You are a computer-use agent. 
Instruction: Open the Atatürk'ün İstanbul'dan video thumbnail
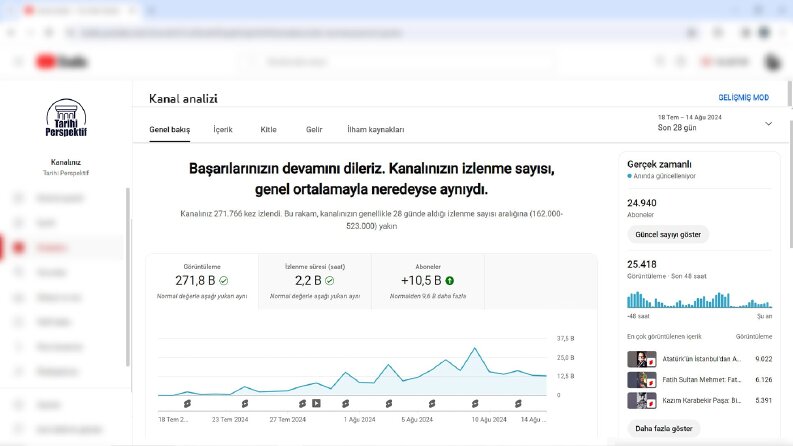click(x=642, y=359)
